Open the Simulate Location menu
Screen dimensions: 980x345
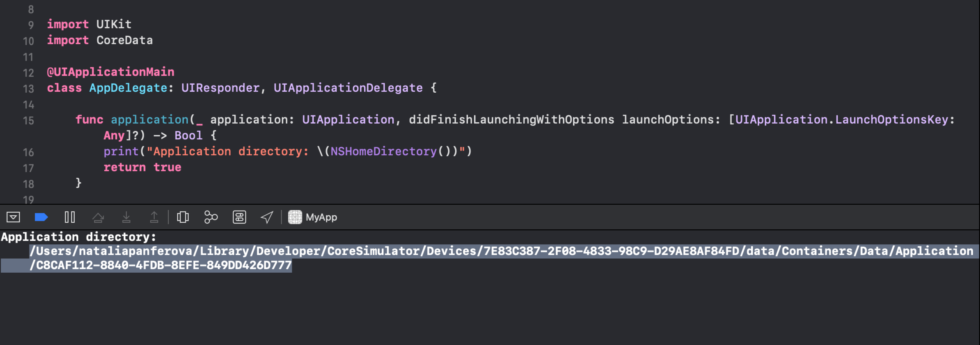(x=267, y=217)
